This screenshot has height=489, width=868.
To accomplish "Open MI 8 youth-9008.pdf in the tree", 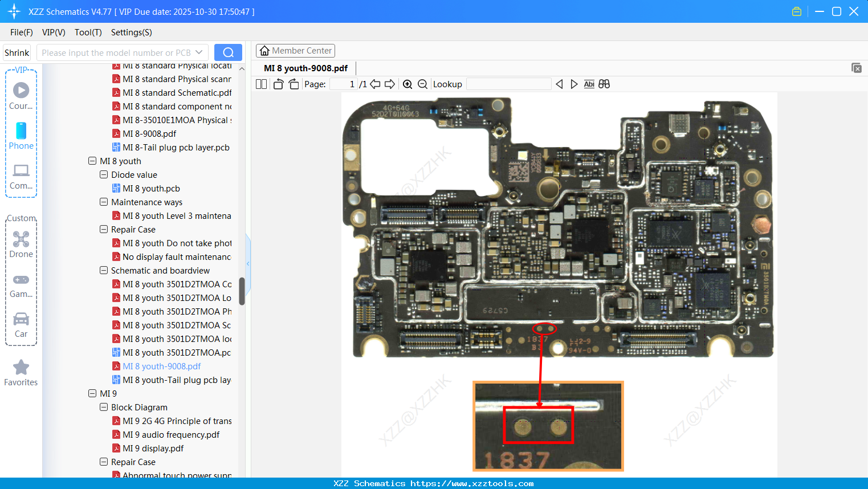I will tap(162, 366).
